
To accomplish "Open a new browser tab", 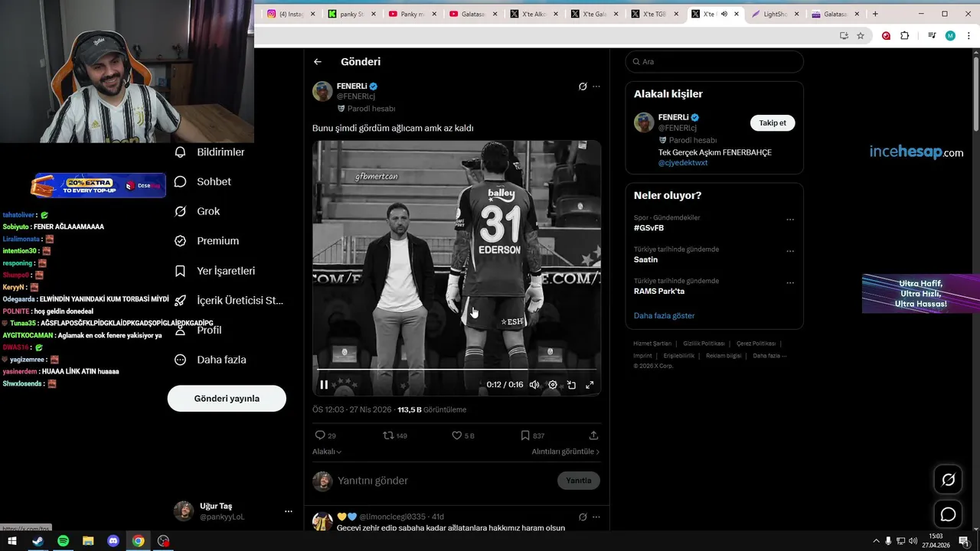I will pos(875,14).
